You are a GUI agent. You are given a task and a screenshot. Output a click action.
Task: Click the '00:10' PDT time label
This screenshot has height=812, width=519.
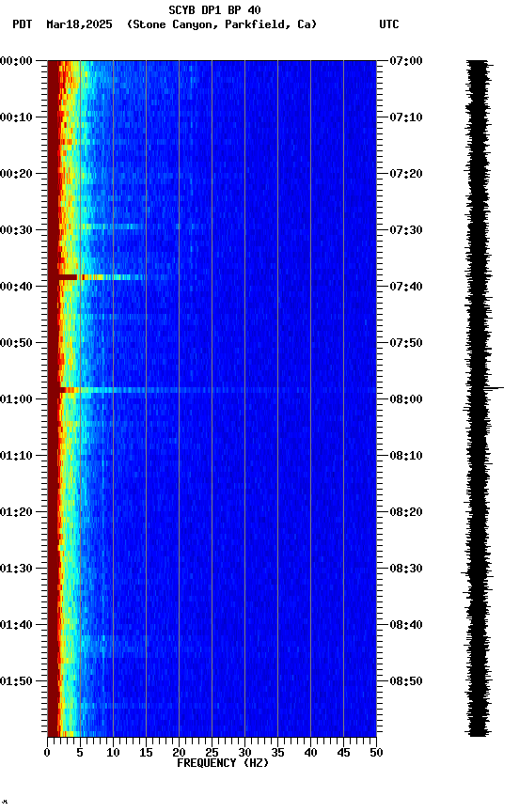tap(16, 117)
